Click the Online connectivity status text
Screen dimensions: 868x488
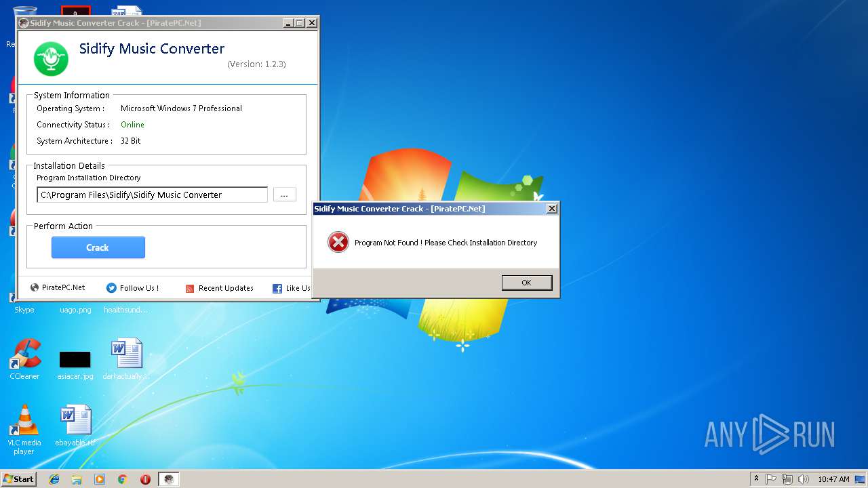point(132,125)
